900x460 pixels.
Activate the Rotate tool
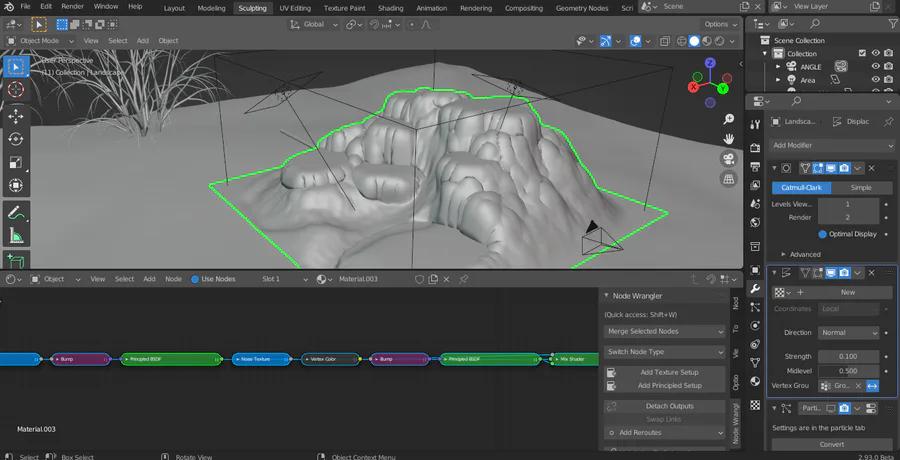[16, 140]
